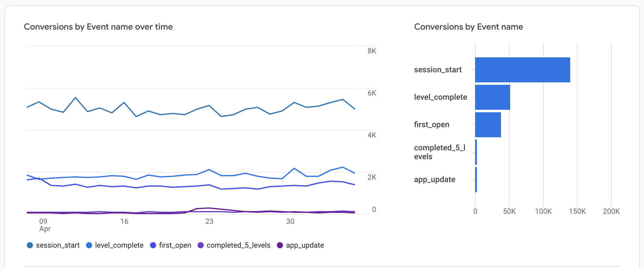Select level_complete legend label
The image size is (644, 269).
(x=119, y=245)
